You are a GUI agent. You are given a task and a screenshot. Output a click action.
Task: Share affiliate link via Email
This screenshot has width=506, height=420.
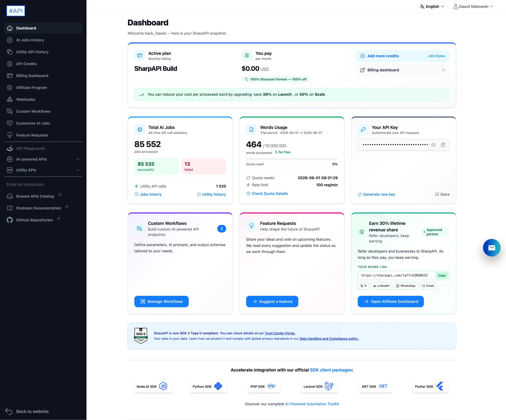point(428,286)
